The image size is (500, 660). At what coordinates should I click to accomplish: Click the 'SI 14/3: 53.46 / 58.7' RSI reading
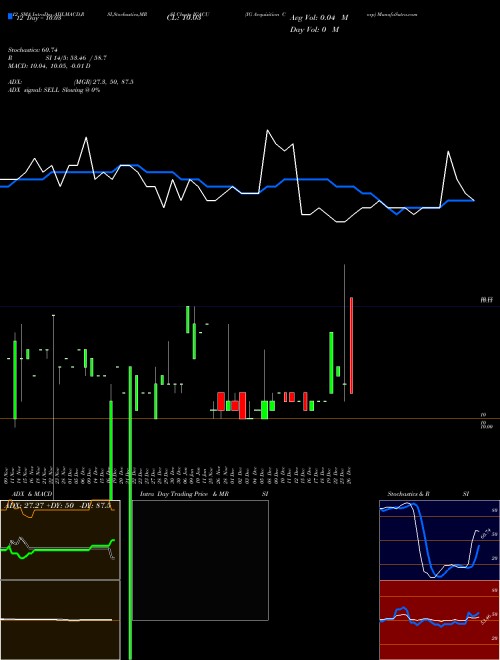pos(76,58)
